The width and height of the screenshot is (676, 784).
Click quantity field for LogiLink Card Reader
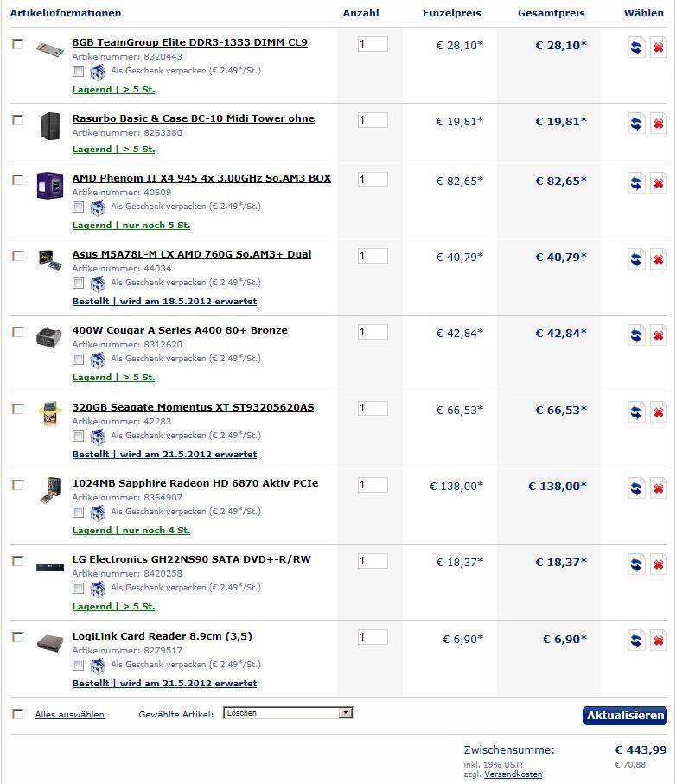point(373,637)
